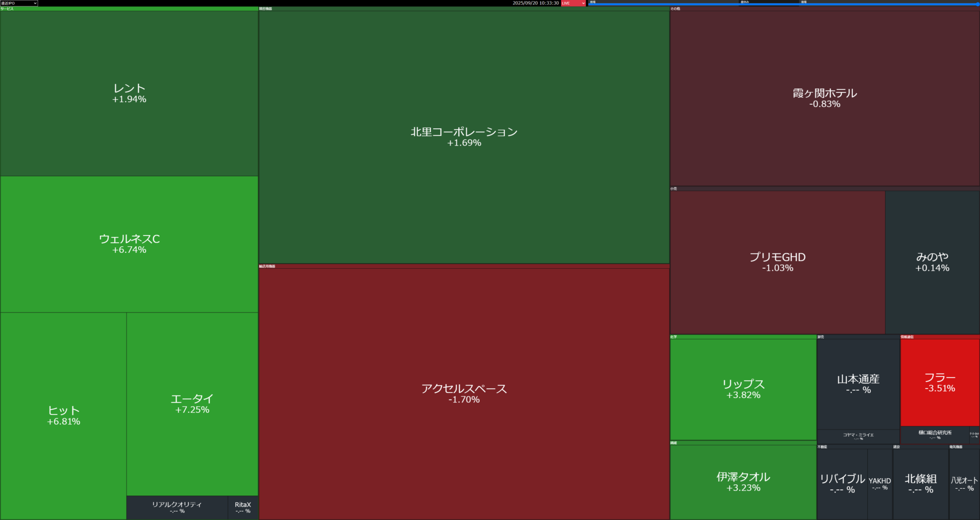Select the エータイ stock tile
This screenshot has height=520, width=980.
192,404
